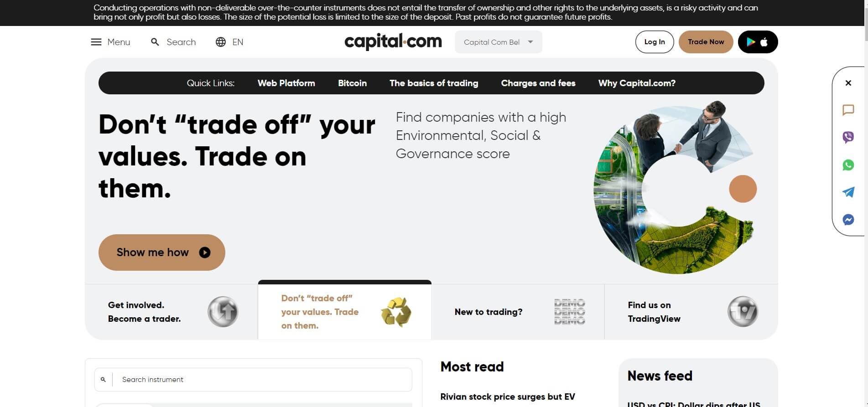
Task: Click the gold recycle symbol icon
Action: (x=396, y=312)
